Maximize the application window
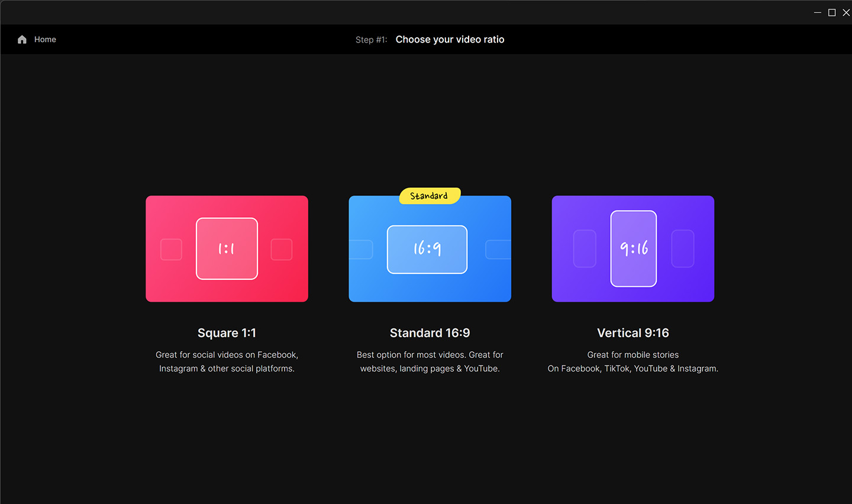852x504 pixels. point(831,12)
